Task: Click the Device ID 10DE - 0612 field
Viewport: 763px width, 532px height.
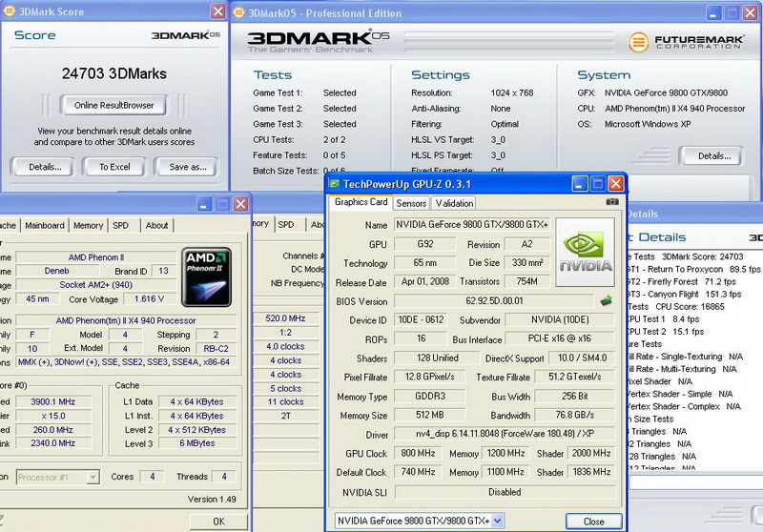Action: (421, 319)
